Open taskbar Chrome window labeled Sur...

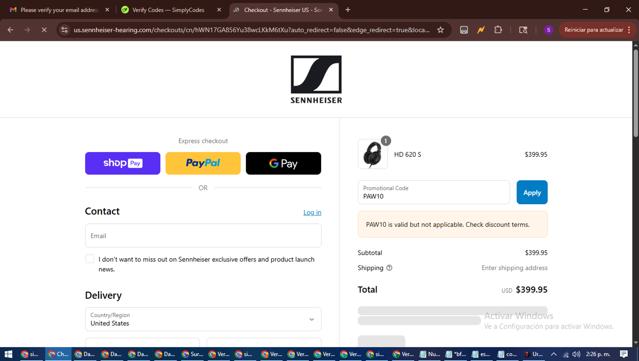pos(192,354)
